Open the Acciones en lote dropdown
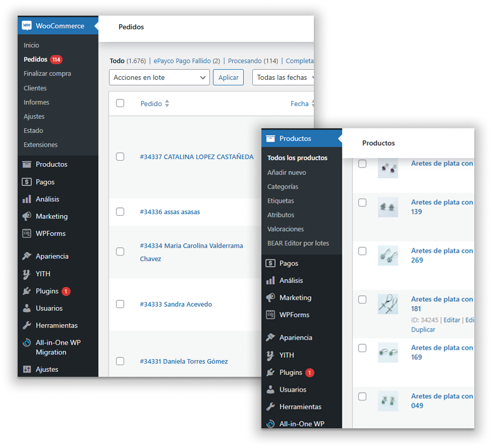 click(x=159, y=77)
